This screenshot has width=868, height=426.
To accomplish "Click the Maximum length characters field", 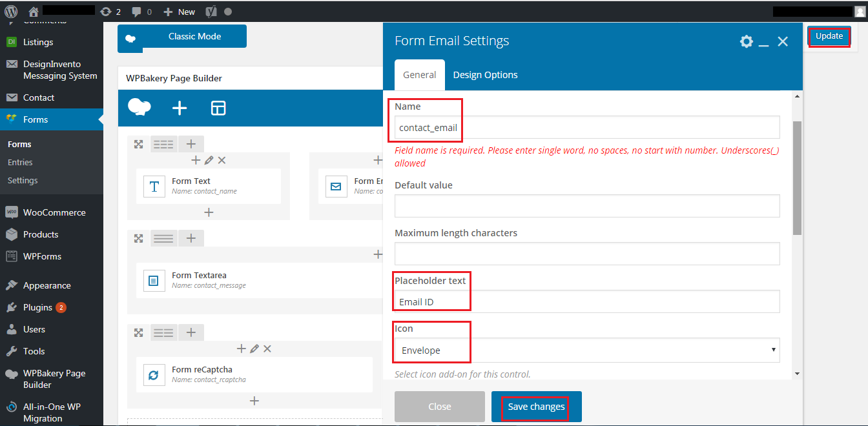I will point(587,254).
